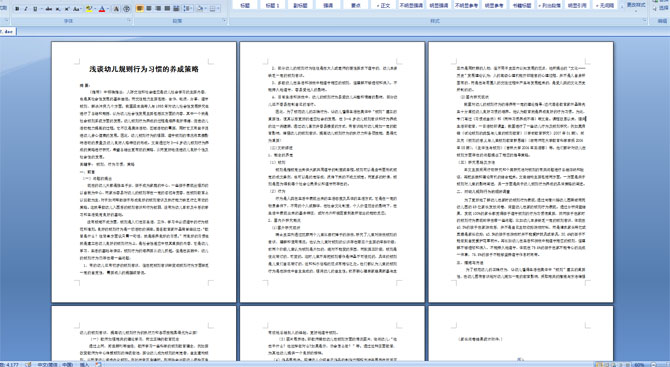The height and width of the screenshot is (367, 670).
Task: Switch to the .doc document tab
Action: pyautogui.click(x=7, y=32)
